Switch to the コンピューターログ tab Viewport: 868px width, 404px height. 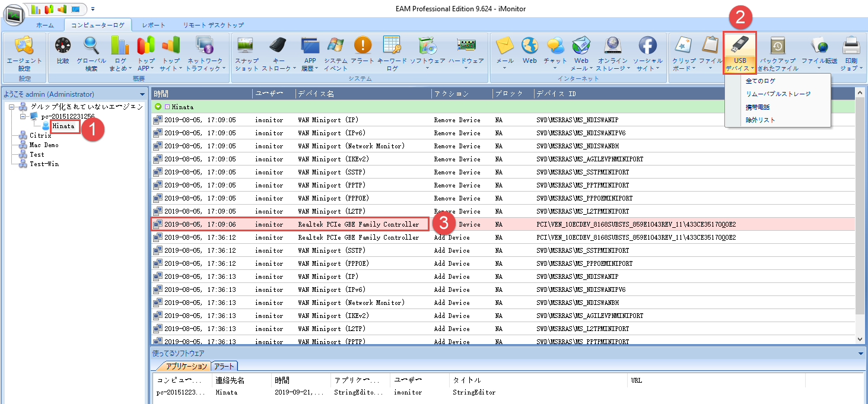click(x=98, y=25)
